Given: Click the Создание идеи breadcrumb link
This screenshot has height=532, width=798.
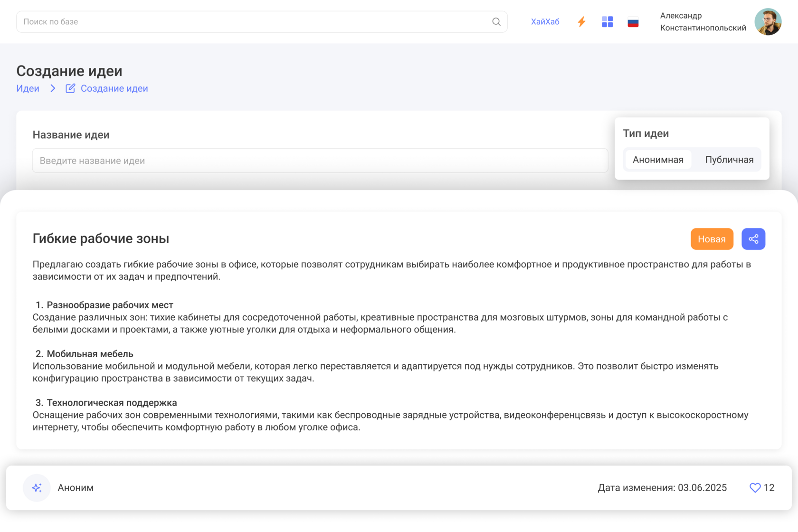Looking at the screenshot, I should coord(114,88).
